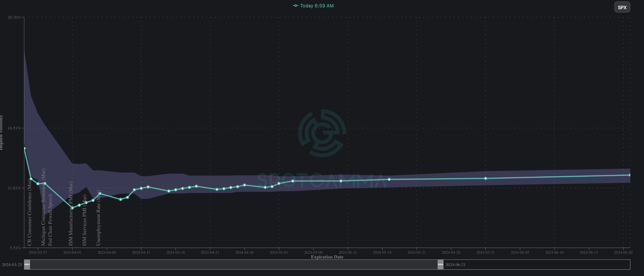Image resolution: width=644 pixels, height=276 pixels.
Task: Click the 'Fed Chair Powell Speech' event label
Action: pyautogui.click(x=50, y=220)
